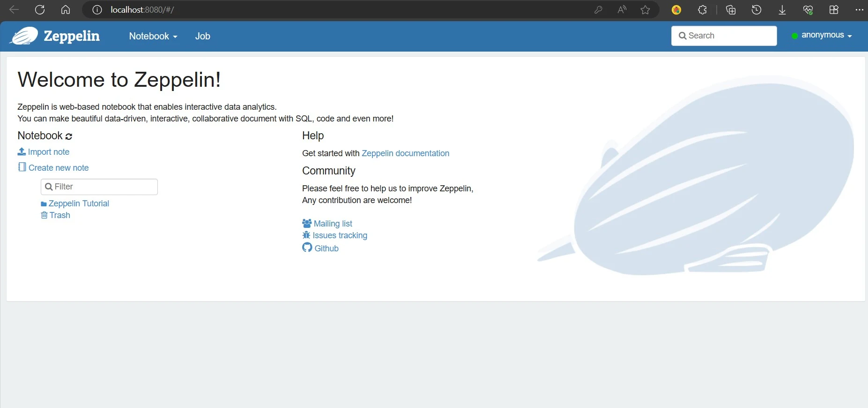The height and width of the screenshot is (408, 868).
Task: Open the password key icon in address bar
Action: pyautogui.click(x=598, y=10)
